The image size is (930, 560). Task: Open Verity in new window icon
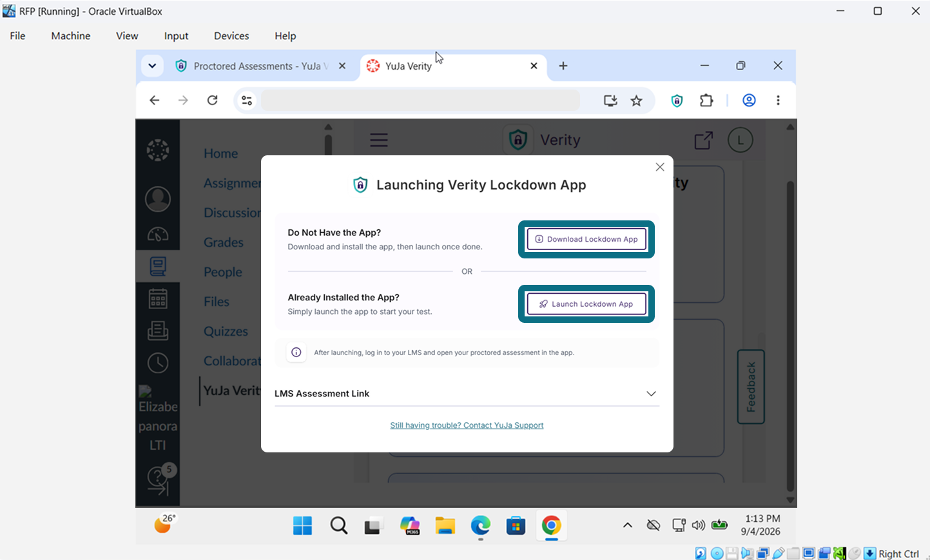tap(704, 140)
